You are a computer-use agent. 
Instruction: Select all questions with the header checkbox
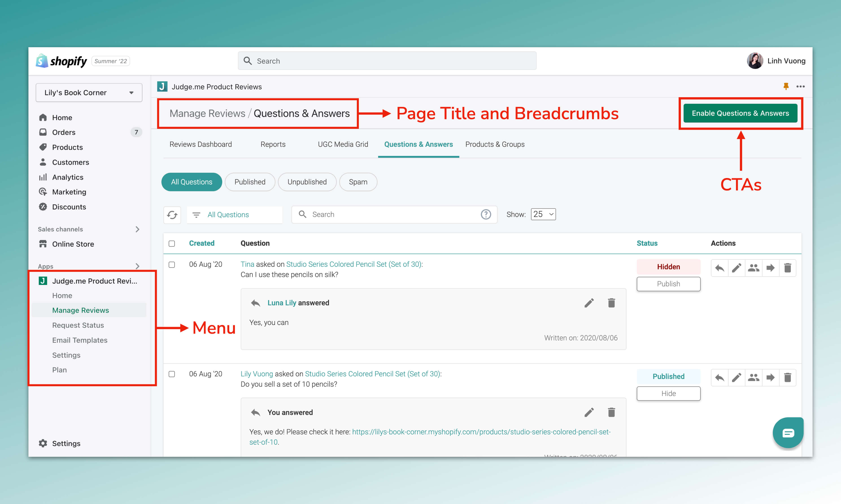click(x=172, y=243)
